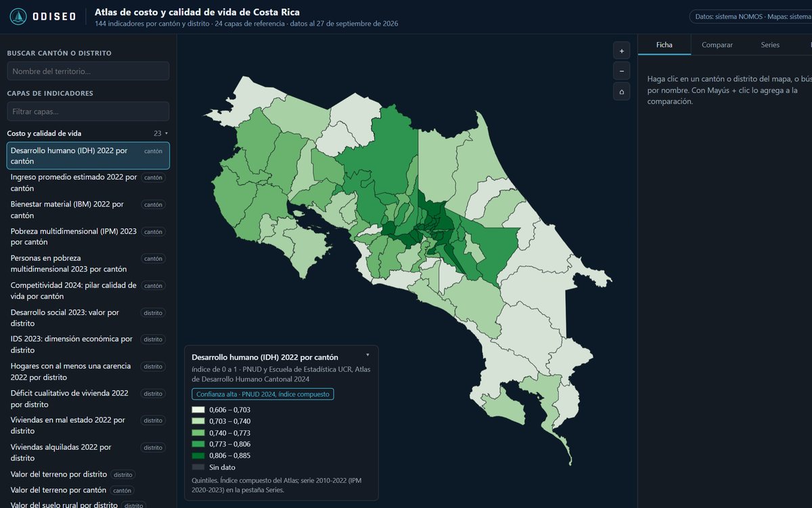This screenshot has width=812, height=508.
Task: Click the atlas title Atlas de costo y calidad
Action: [197, 12]
